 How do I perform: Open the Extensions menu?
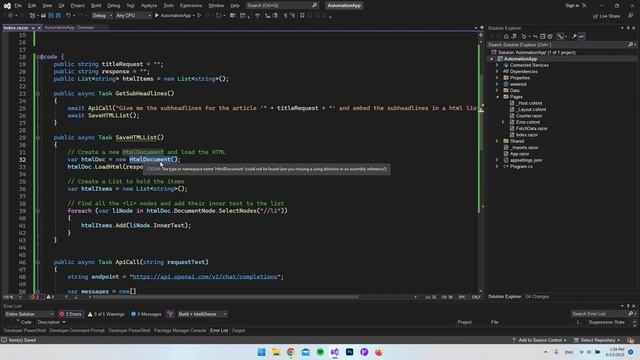191,6
